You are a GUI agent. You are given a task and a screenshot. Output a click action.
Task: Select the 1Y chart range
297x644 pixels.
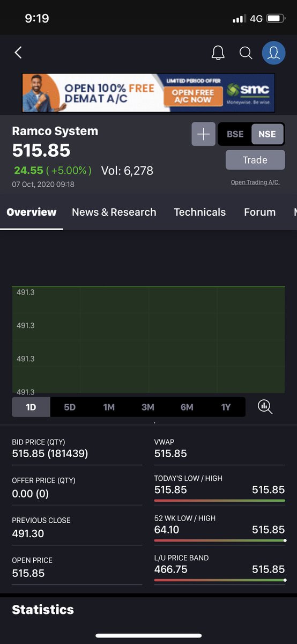226,407
